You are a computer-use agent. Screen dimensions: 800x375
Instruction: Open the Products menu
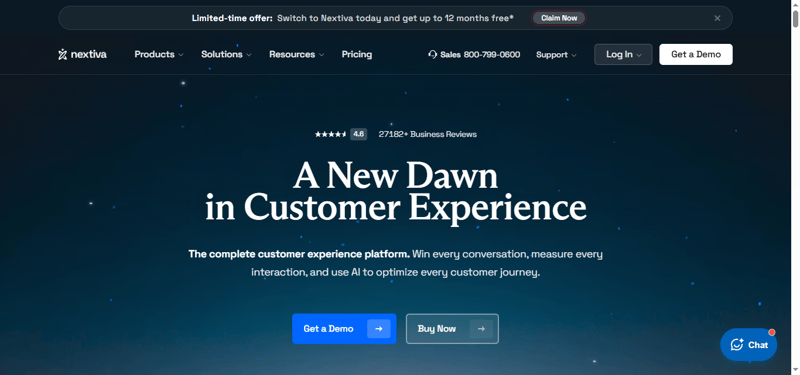click(x=159, y=54)
